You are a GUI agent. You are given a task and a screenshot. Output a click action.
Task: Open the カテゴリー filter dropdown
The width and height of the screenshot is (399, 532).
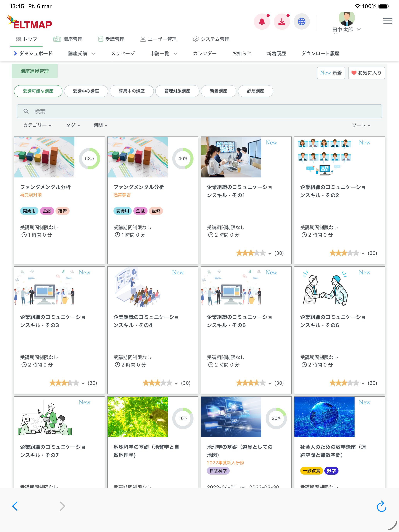[x=37, y=125]
